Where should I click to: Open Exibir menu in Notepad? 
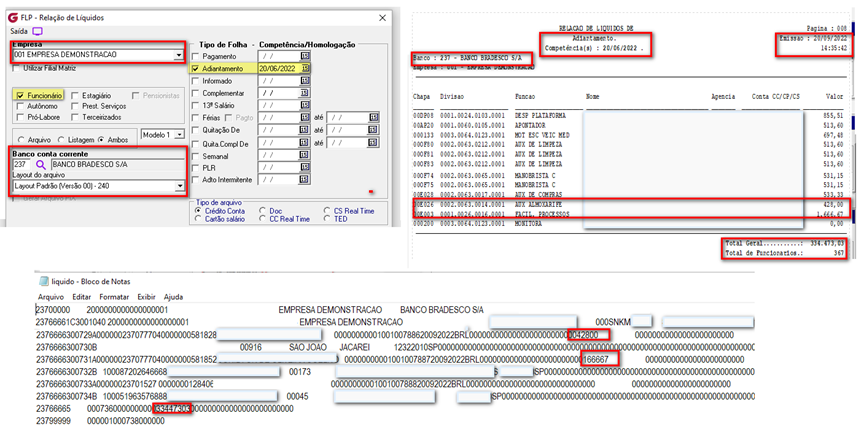pyautogui.click(x=147, y=297)
